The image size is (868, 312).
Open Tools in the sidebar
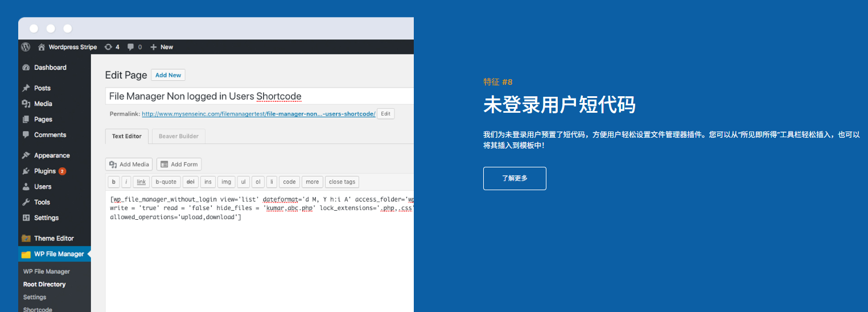click(x=42, y=202)
